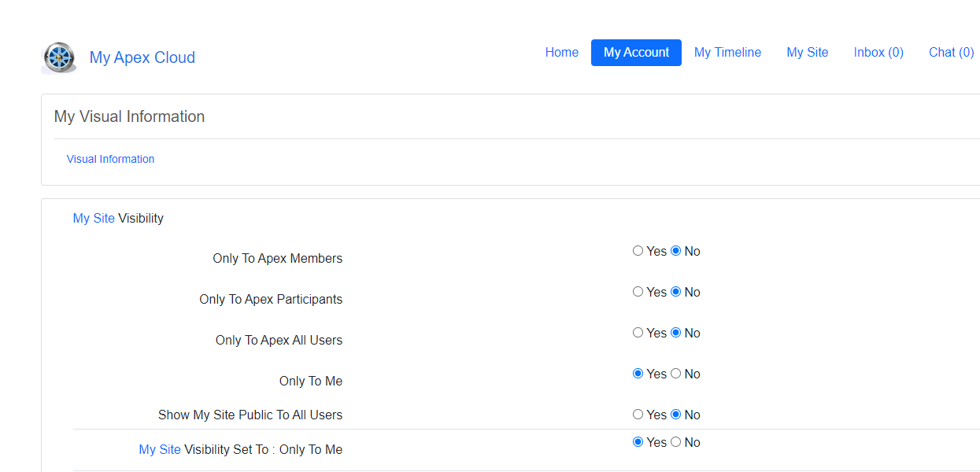
Task: Choose No for Only To Apex Participants
Action: [x=675, y=292]
